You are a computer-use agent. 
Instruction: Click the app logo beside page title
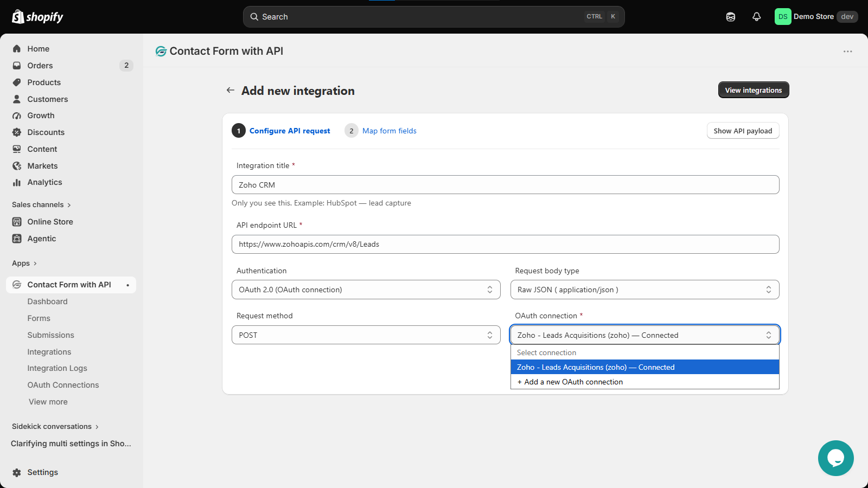[x=161, y=51]
